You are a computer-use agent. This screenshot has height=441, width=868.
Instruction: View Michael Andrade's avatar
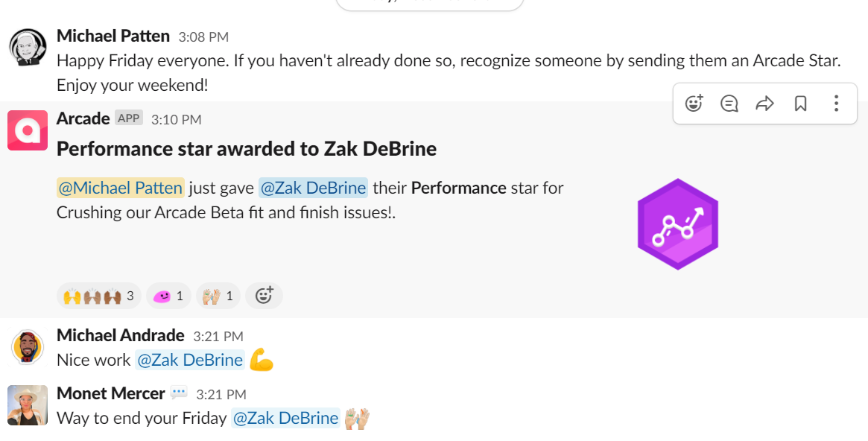(28, 347)
